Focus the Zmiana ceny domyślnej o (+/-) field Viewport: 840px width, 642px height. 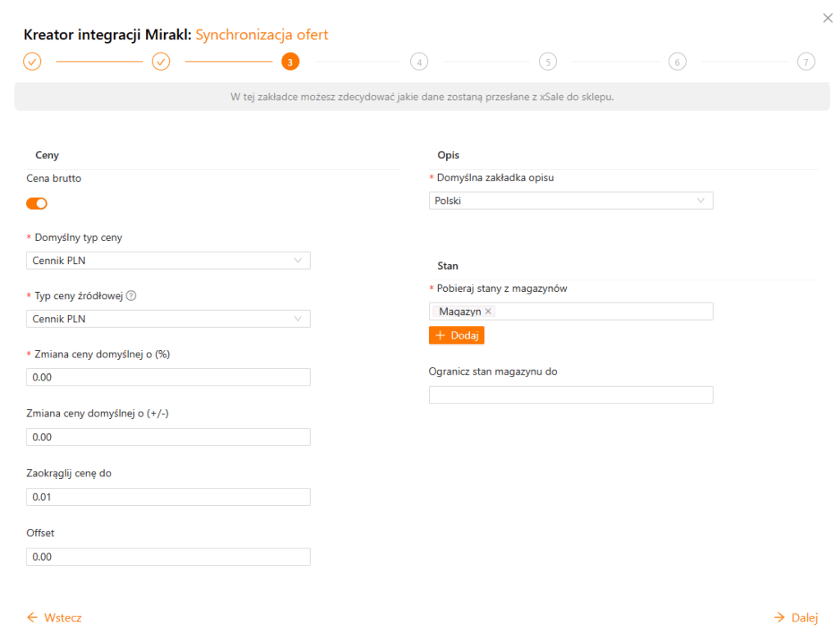(x=168, y=437)
